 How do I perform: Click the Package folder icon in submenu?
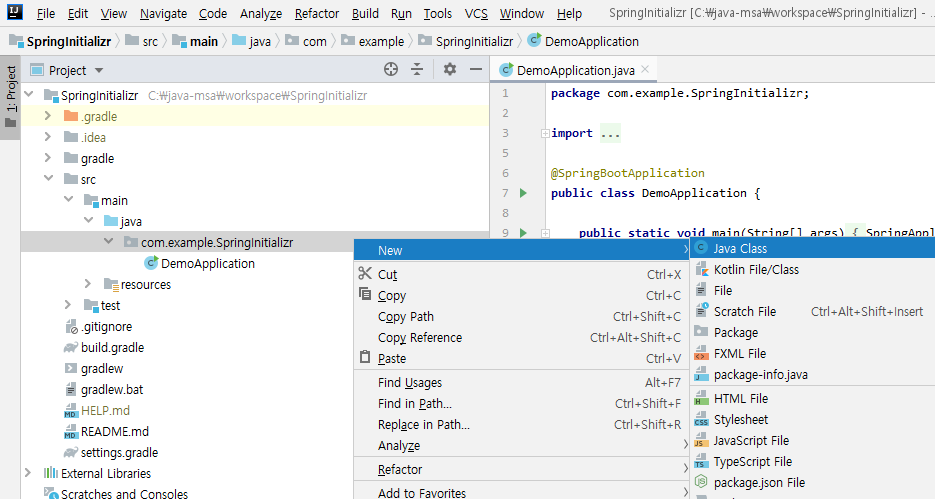pyautogui.click(x=701, y=331)
